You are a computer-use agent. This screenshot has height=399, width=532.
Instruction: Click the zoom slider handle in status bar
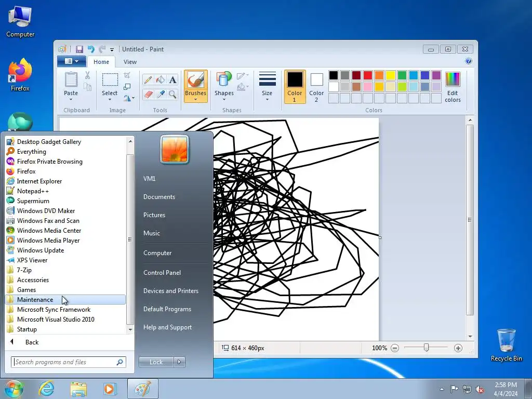pyautogui.click(x=427, y=348)
